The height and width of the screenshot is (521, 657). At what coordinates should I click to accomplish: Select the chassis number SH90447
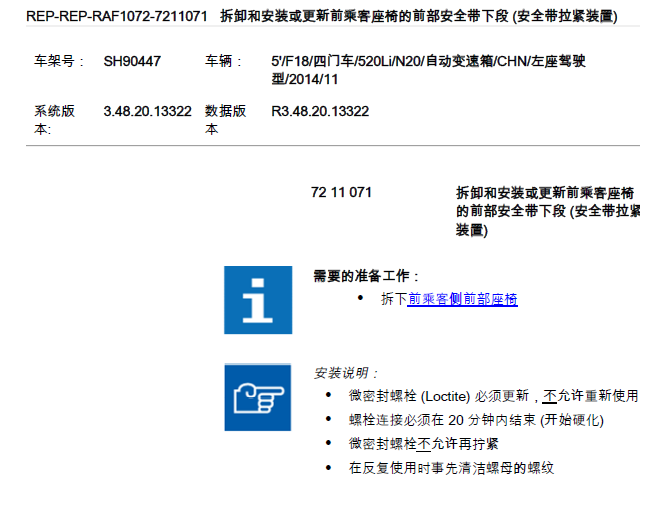point(132,61)
